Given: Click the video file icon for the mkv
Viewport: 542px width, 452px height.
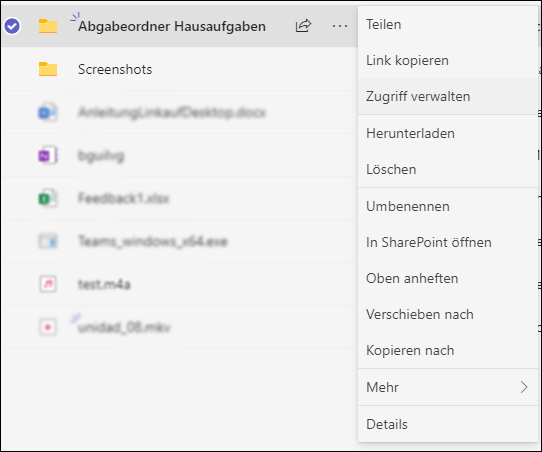Looking at the screenshot, I should [x=48, y=327].
